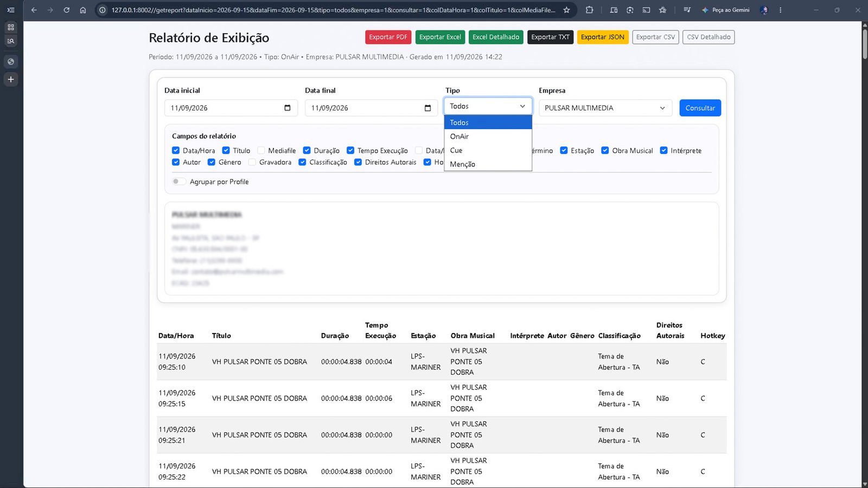Go back with the browser back arrow
Image resolution: width=868 pixels, height=488 pixels.
(34, 10)
